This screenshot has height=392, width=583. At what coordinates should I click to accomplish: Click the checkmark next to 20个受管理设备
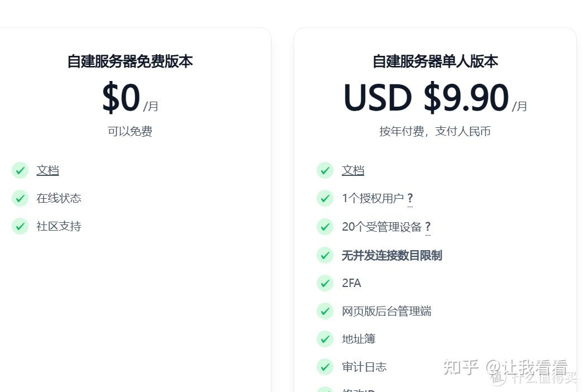click(325, 227)
